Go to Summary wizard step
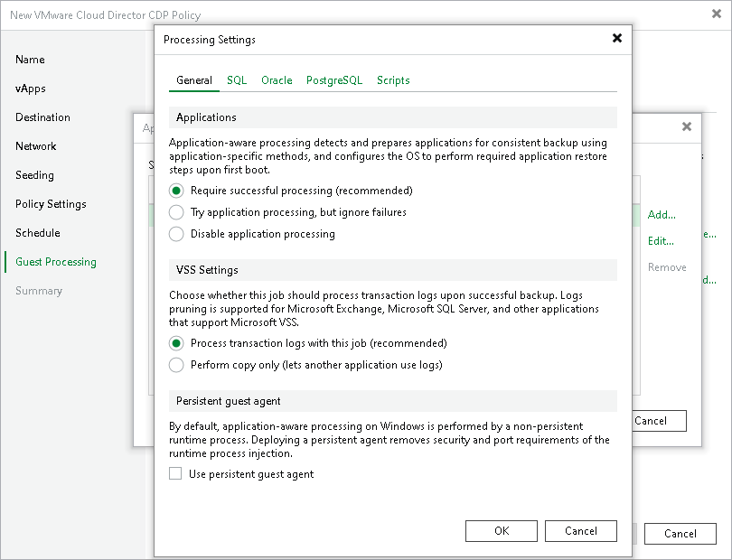This screenshot has width=732, height=560. (x=38, y=291)
